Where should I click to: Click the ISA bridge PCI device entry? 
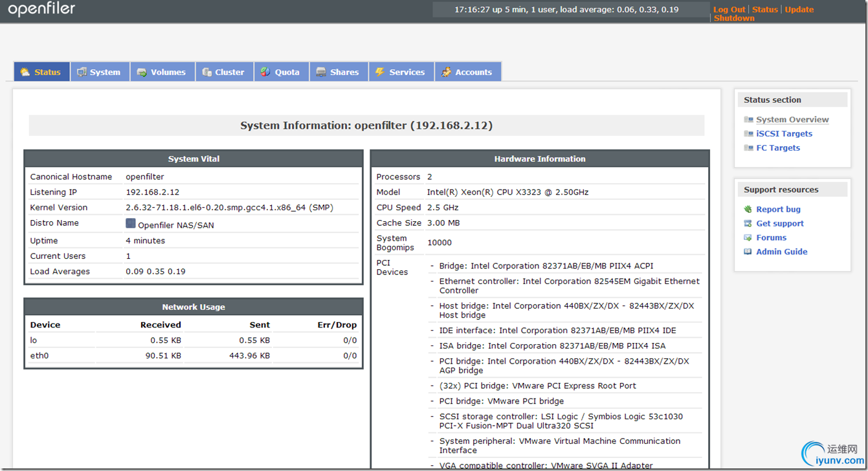pos(553,346)
